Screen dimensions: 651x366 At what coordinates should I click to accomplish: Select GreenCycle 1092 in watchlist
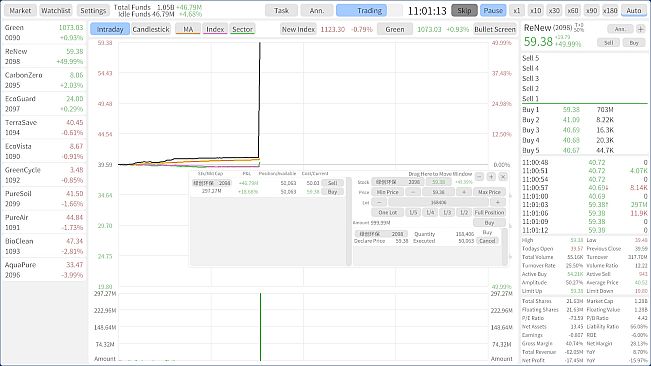(44, 175)
